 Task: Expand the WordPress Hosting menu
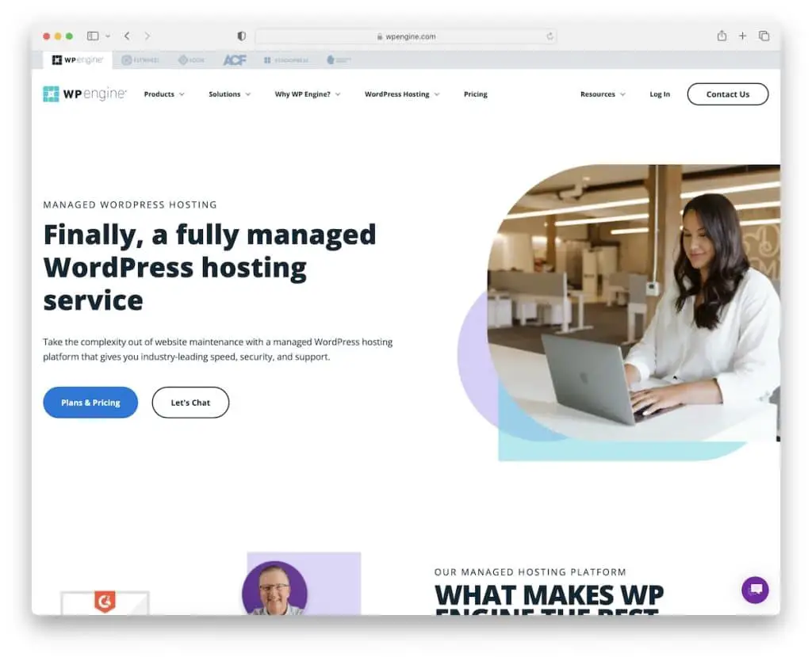click(402, 94)
